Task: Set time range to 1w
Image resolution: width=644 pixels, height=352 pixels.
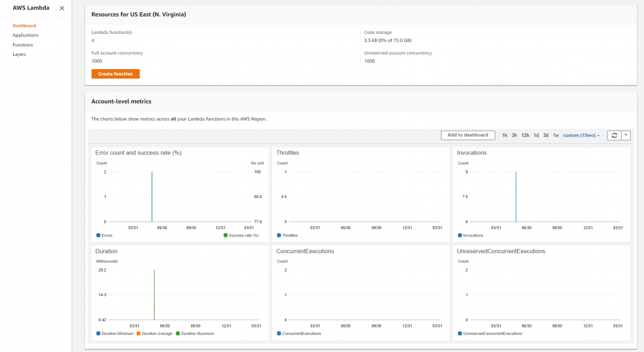Action: [x=556, y=135]
